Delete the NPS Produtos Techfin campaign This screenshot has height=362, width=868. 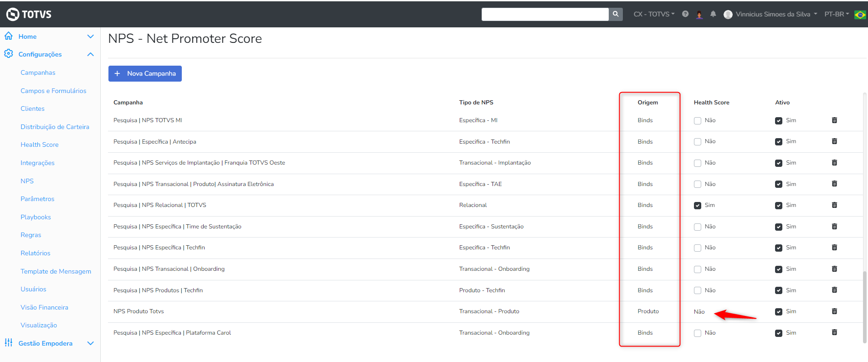(834, 290)
